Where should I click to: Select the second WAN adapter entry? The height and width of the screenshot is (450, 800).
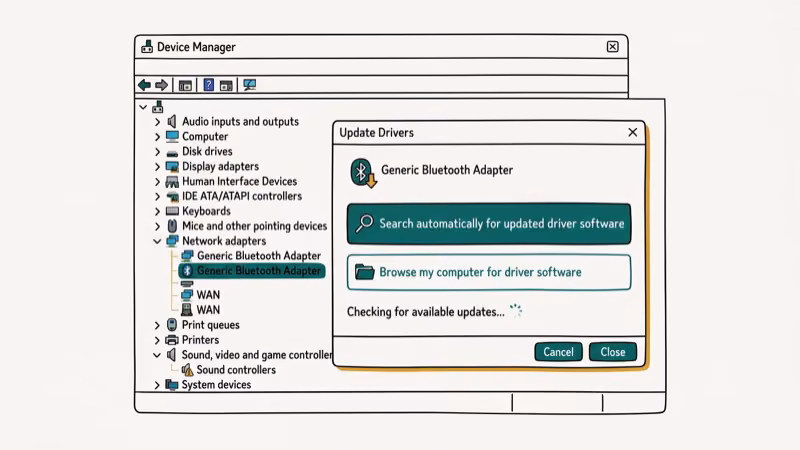pyautogui.click(x=201, y=310)
